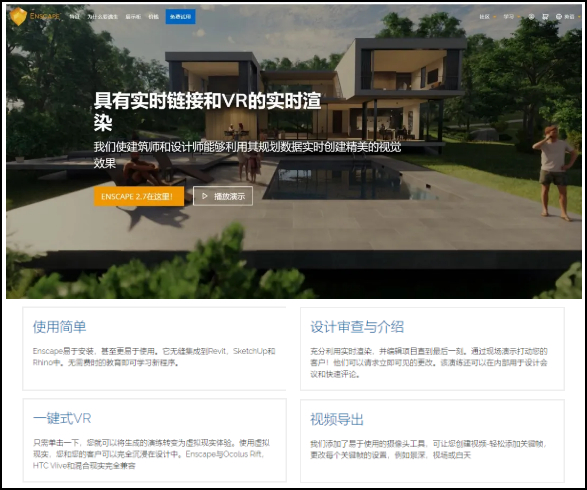
Task: Open the 为什么 nav menu item
Action: [103, 16]
